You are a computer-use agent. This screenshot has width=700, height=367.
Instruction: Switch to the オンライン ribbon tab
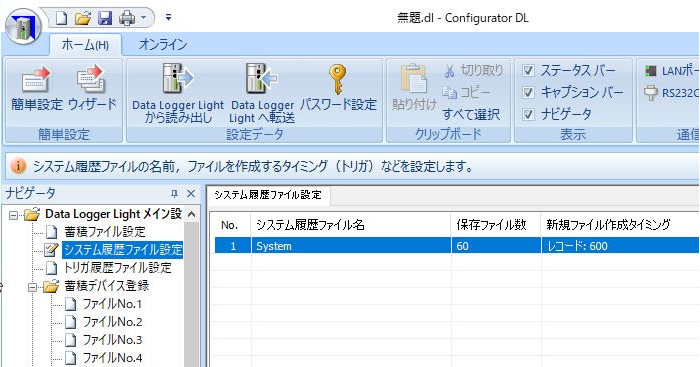(162, 44)
